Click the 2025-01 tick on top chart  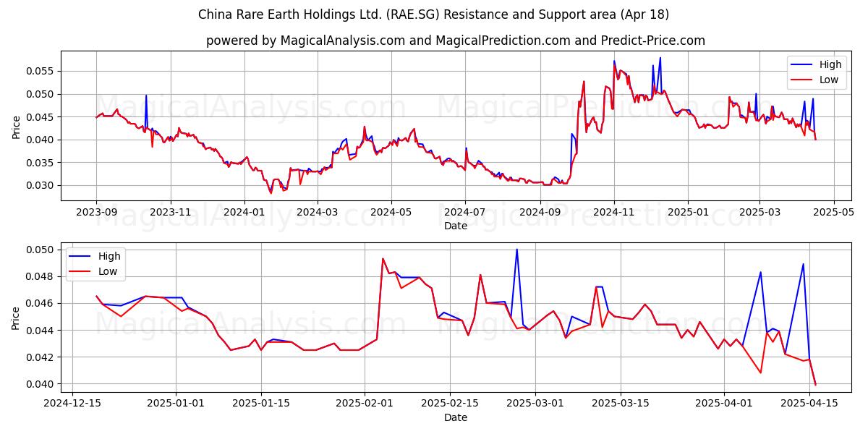click(688, 212)
